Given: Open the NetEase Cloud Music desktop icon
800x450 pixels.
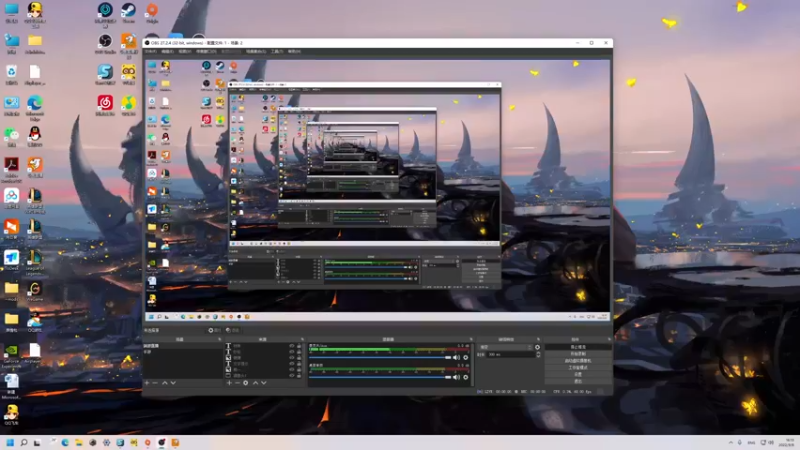Looking at the screenshot, I should (x=105, y=105).
